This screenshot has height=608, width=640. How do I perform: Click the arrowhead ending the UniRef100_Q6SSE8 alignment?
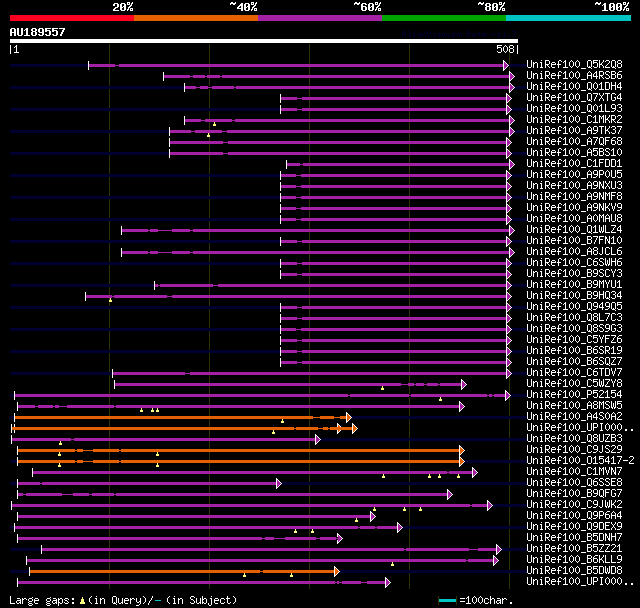click(279, 484)
